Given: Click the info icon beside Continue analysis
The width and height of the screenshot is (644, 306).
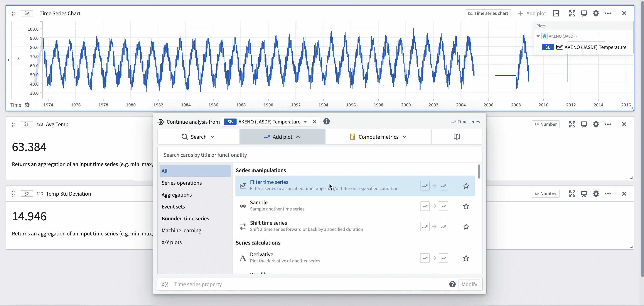Looking at the screenshot, I should coord(326,121).
